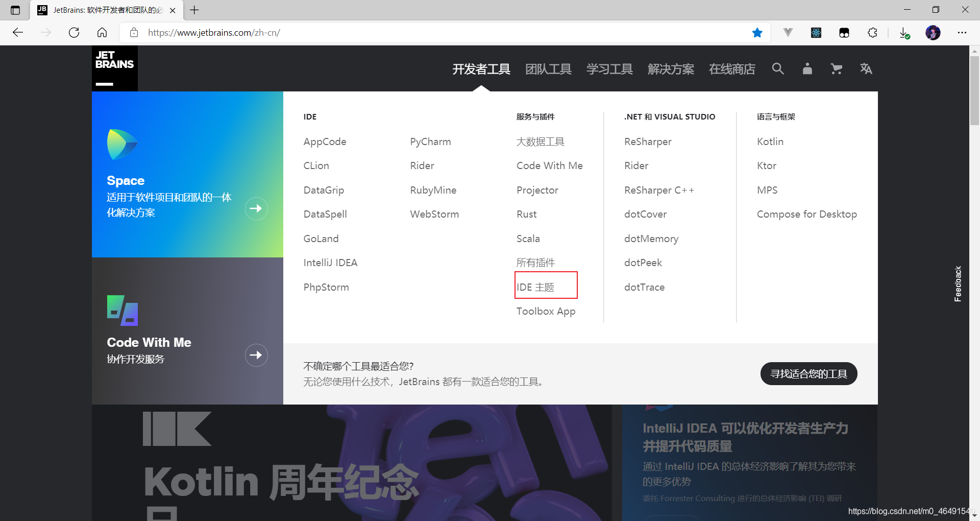The image size is (980, 521).
Task: Open the GoLand link
Action: tap(321, 239)
